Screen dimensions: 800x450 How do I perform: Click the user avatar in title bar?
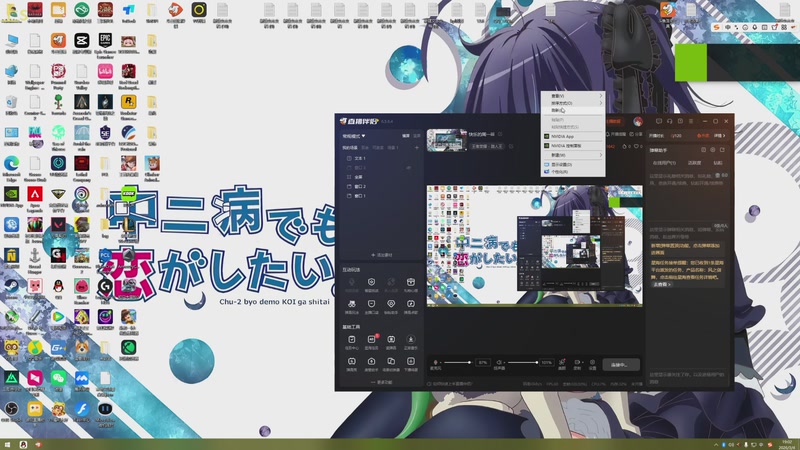pyautogui.click(x=638, y=121)
